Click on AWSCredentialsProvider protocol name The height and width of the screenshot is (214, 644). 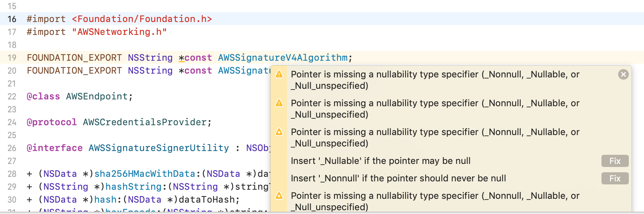click(x=145, y=122)
